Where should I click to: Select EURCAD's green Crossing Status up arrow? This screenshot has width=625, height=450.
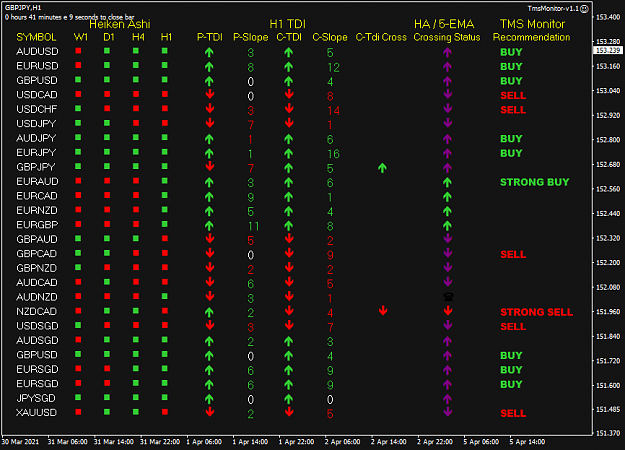click(447, 197)
